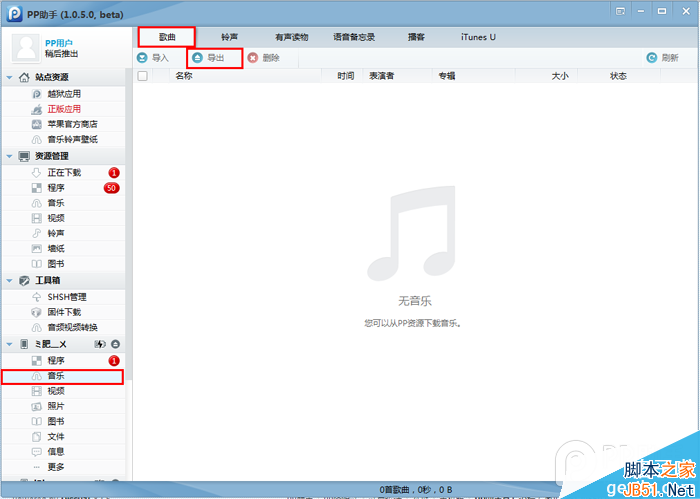Open 越狱应用 (jailbreak apps) in sidebar
This screenshot has height=499, width=700.
click(63, 93)
